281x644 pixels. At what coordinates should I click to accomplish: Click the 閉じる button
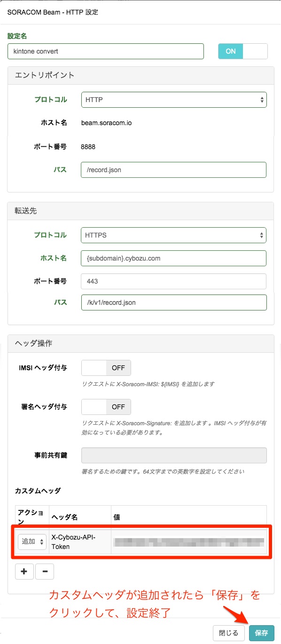coord(229,633)
